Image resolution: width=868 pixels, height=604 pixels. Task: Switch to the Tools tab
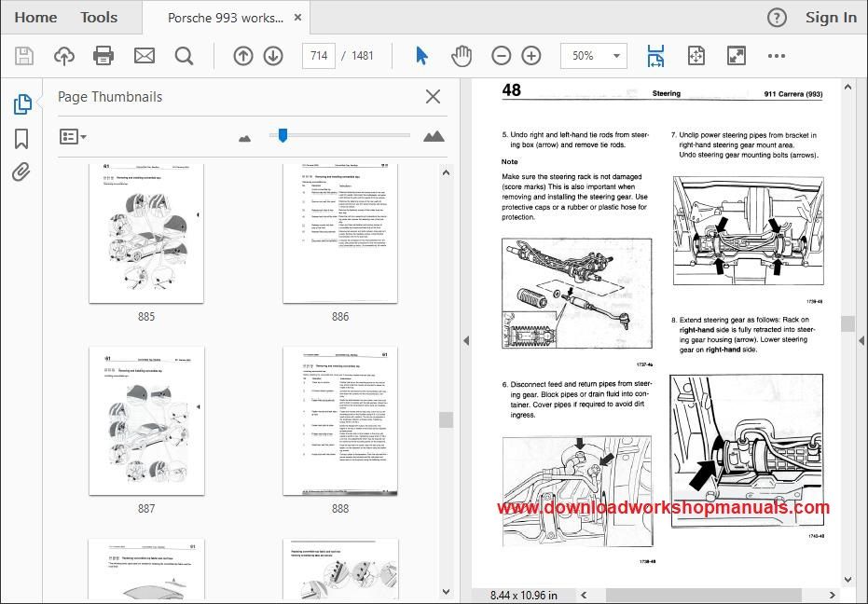99,18
